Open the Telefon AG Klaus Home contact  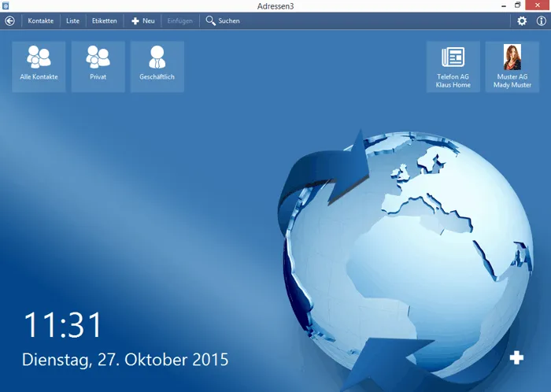click(453, 66)
